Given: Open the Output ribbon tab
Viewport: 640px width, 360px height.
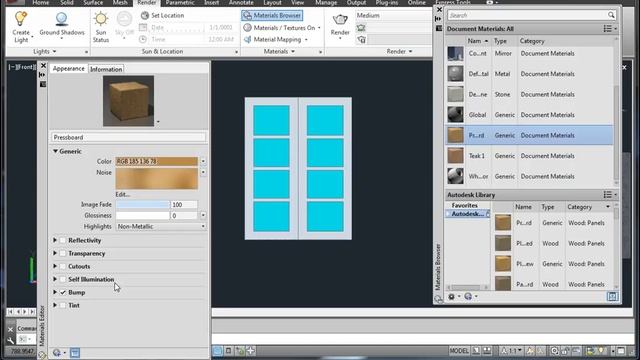Looking at the screenshot, I should [356, 2].
